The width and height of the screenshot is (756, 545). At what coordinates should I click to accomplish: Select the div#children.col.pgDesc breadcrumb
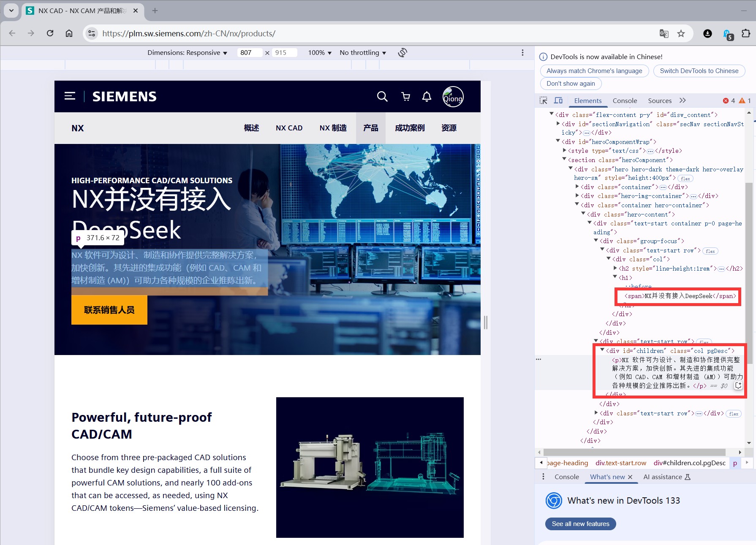click(689, 463)
